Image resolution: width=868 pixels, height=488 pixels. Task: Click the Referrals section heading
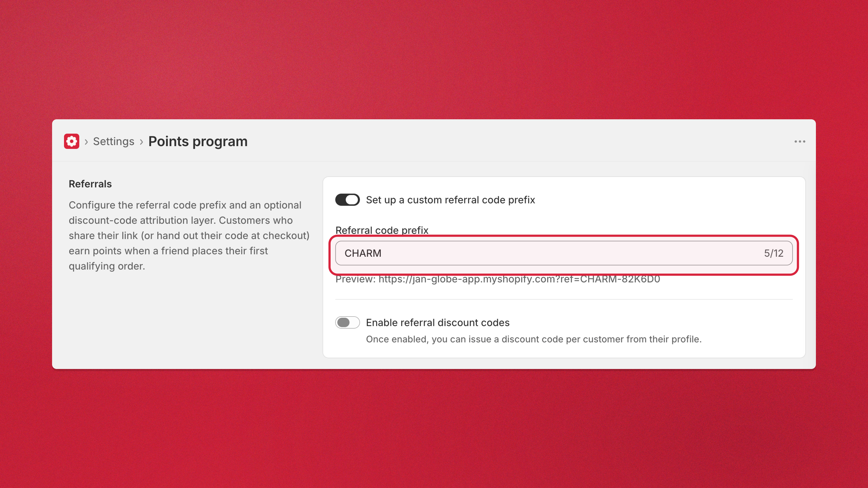[x=90, y=184]
